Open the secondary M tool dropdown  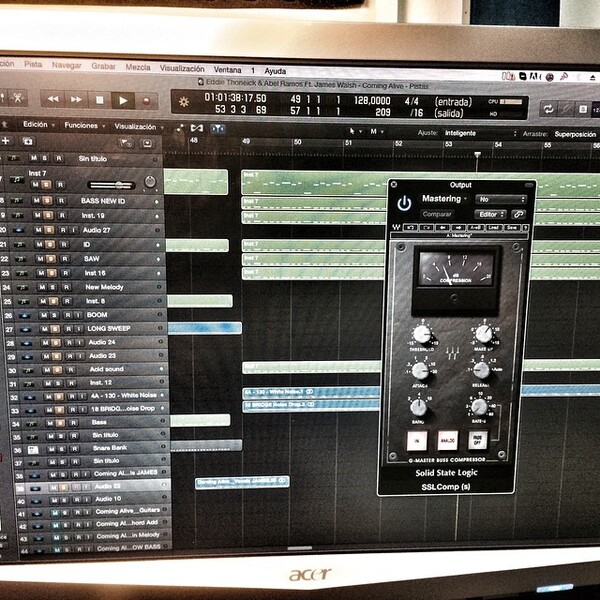(x=377, y=132)
